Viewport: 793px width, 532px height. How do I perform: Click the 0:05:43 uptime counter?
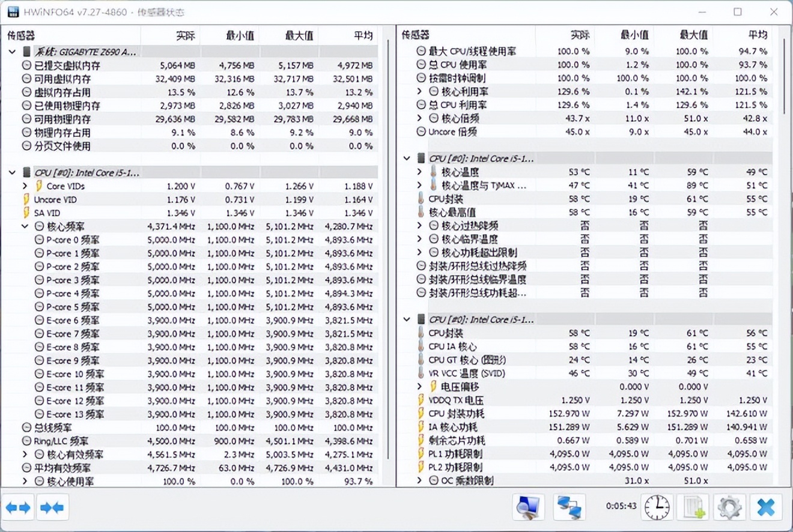(x=622, y=506)
